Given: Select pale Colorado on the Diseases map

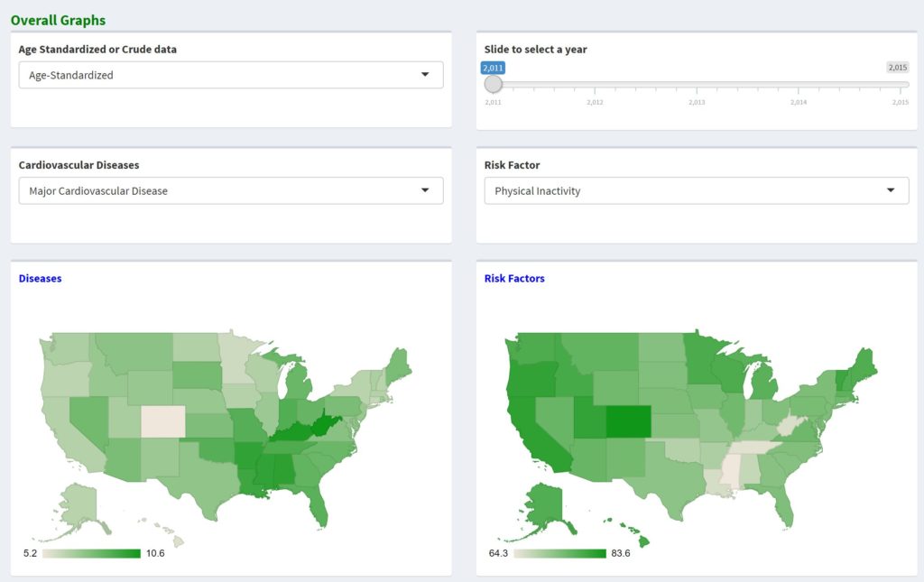Looking at the screenshot, I should click(x=163, y=421).
